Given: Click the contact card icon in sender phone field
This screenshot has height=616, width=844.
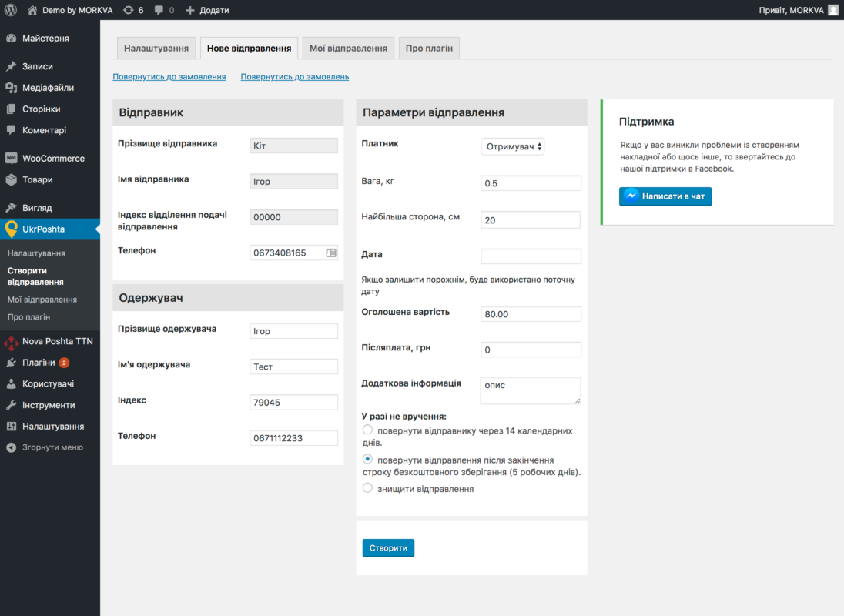Looking at the screenshot, I should 331,253.
